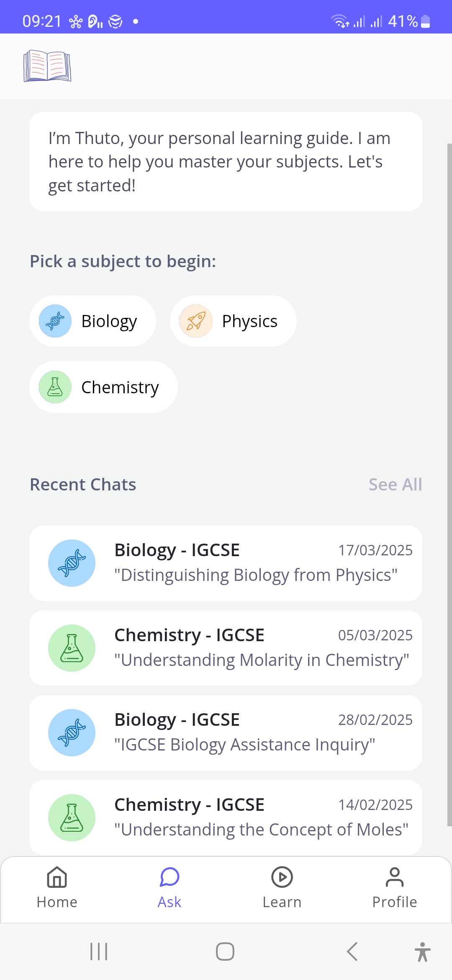Open the recent apps navigation button
452x980 pixels.
pos(99,952)
